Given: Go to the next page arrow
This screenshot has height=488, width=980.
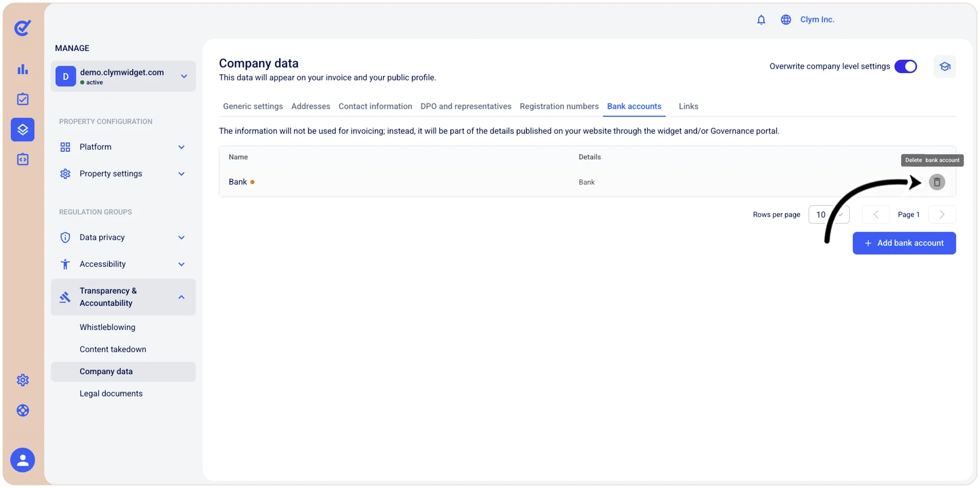Looking at the screenshot, I should coord(942,215).
